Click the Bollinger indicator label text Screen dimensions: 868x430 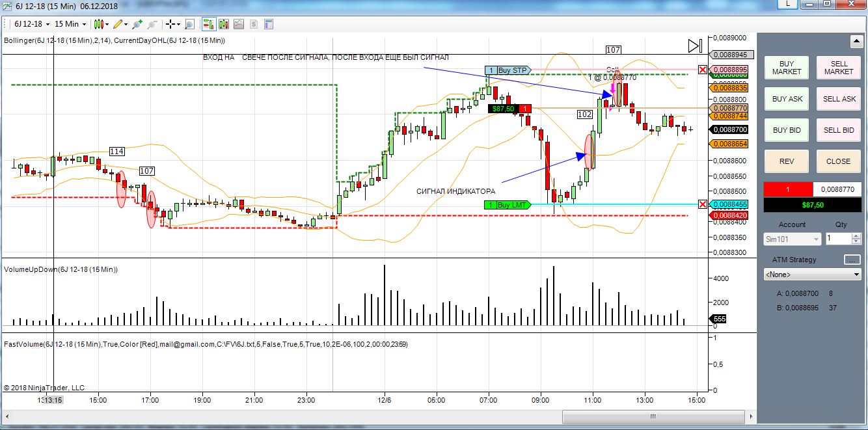point(115,40)
